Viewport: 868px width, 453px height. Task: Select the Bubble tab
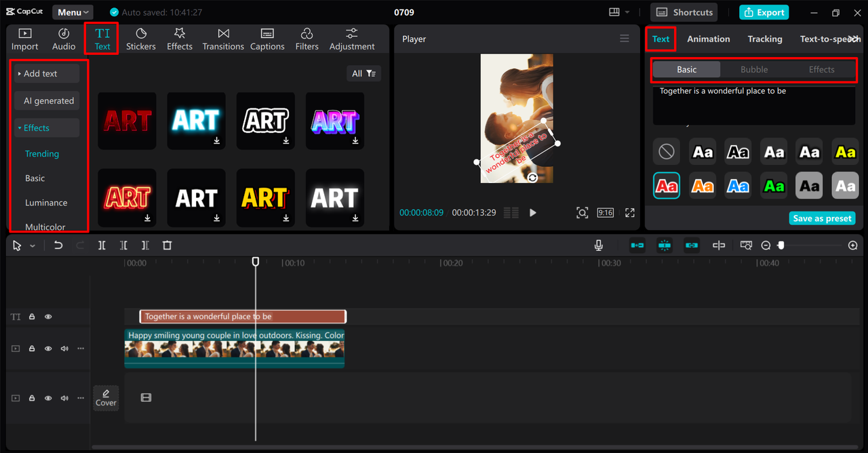point(753,69)
